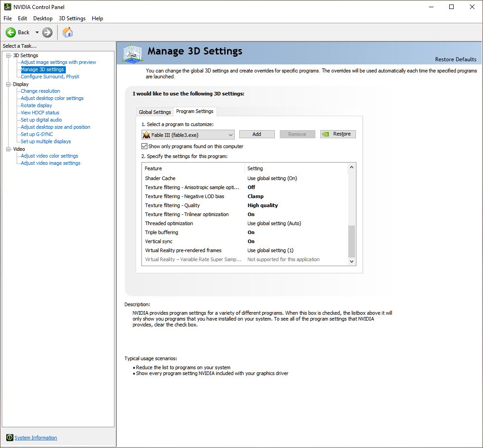Select Vertical sync On value

[251, 241]
